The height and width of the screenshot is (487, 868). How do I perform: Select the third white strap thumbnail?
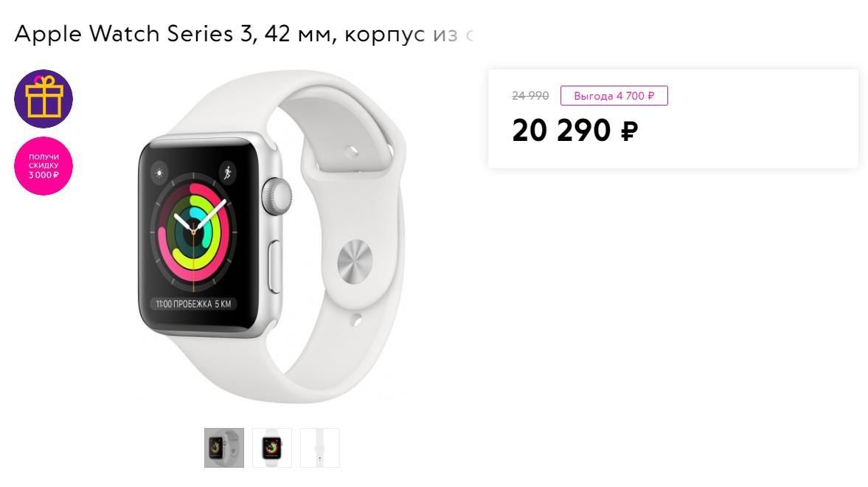320,448
